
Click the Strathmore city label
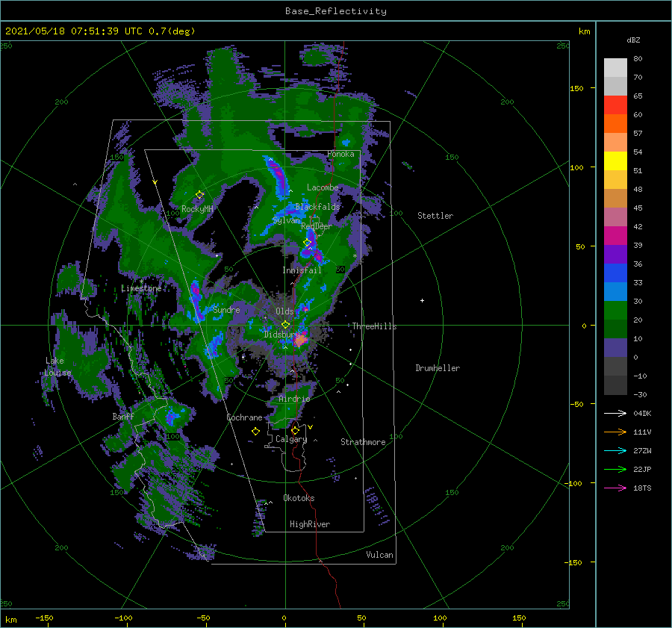pos(363,442)
